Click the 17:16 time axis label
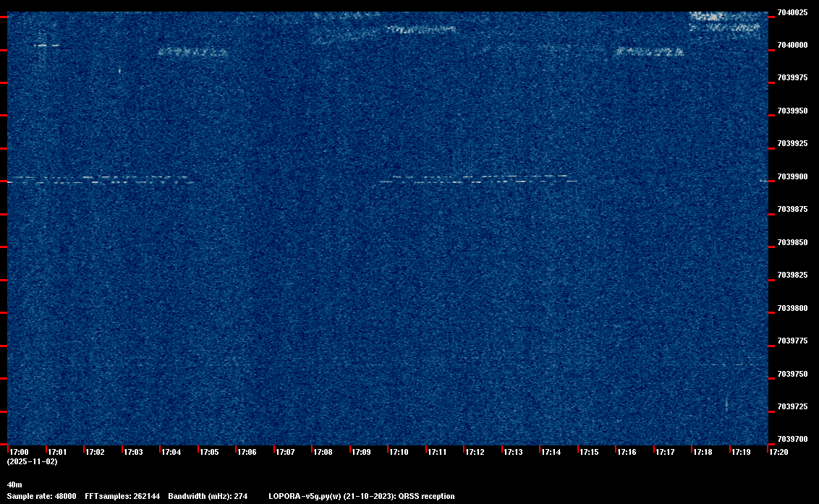 point(627,452)
